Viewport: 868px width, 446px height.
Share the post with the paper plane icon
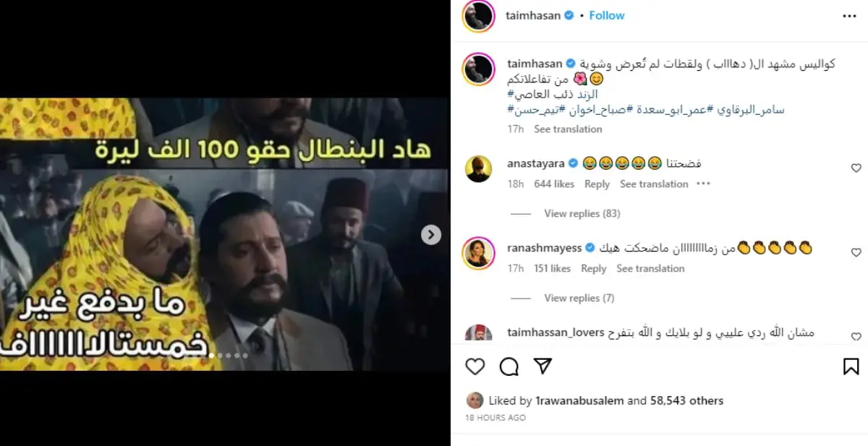[x=542, y=366]
